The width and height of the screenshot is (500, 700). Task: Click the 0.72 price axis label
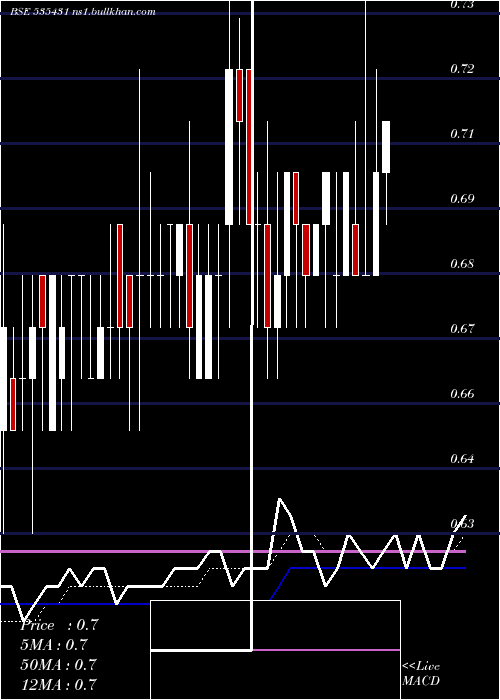point(462,69)
